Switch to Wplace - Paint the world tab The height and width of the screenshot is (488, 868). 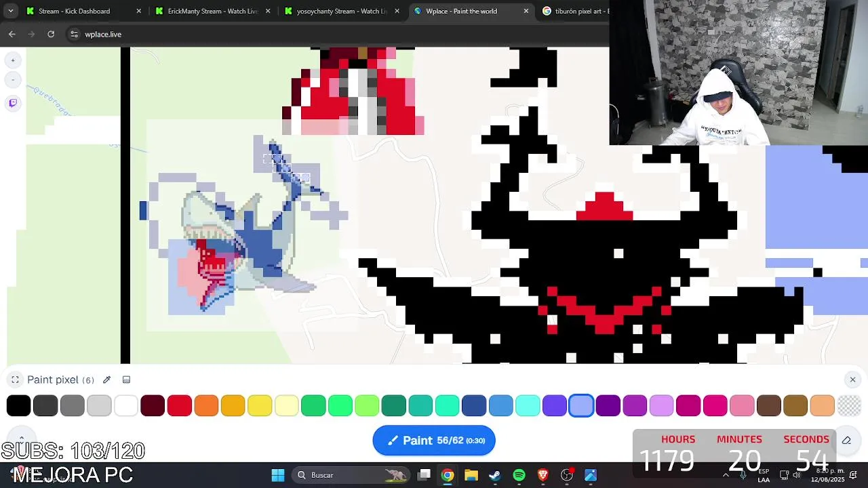point(472,11)
